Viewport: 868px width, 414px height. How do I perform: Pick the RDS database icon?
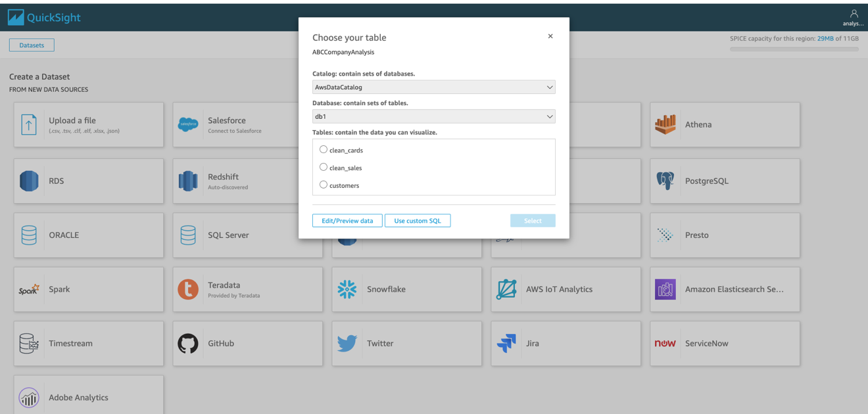point(29,181)
